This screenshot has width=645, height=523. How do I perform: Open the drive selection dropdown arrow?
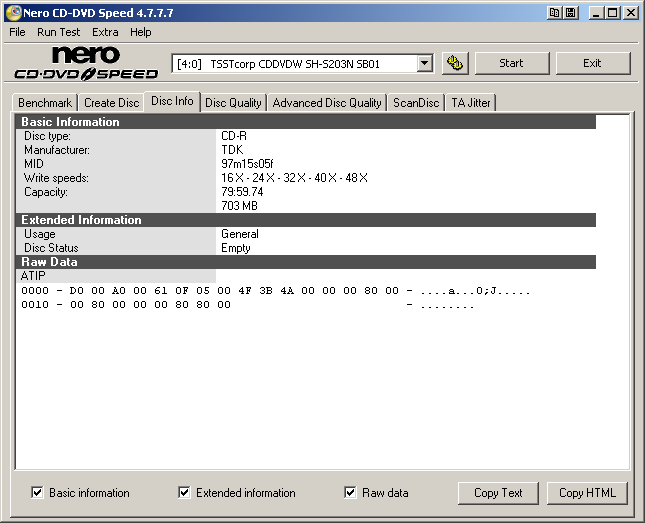click(424, 63)
